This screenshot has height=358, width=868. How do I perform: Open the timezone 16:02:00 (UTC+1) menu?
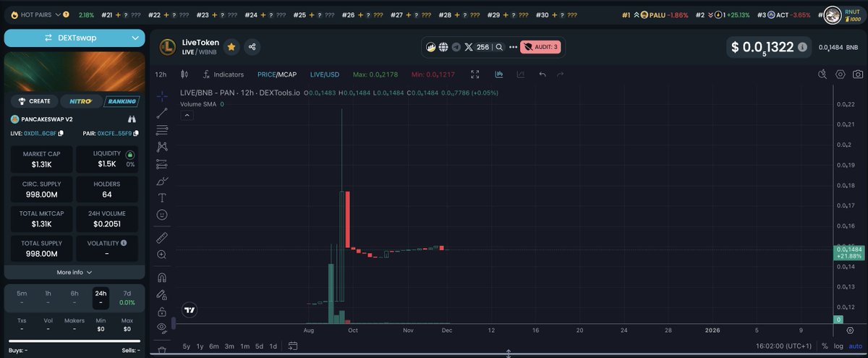[x=783, y=346]
